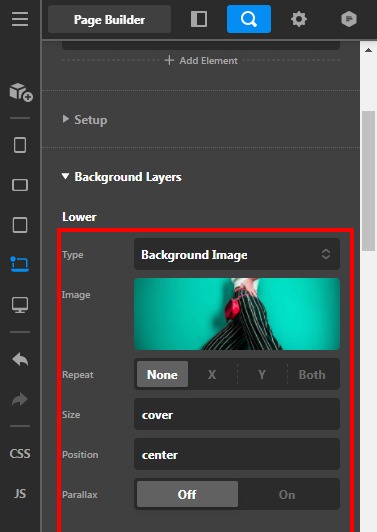Click the Page Builder button
The height and width of the screenshot is (532, 377).
109,19
